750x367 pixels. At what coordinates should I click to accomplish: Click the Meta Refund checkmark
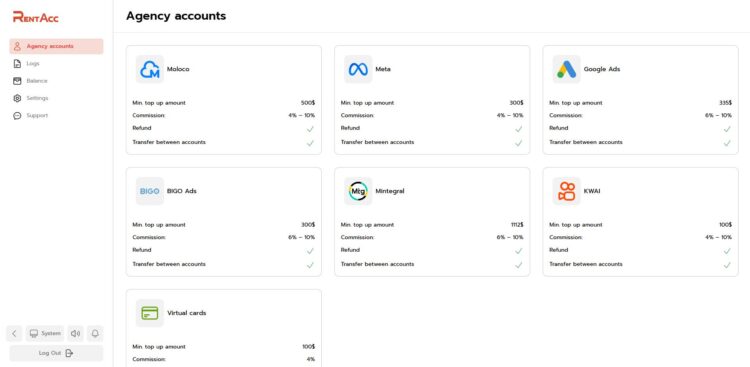(x=518, y=129)
